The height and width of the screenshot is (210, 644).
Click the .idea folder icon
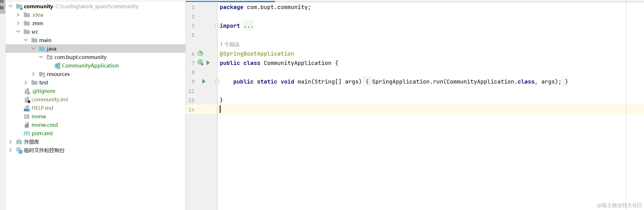(27, 15)
